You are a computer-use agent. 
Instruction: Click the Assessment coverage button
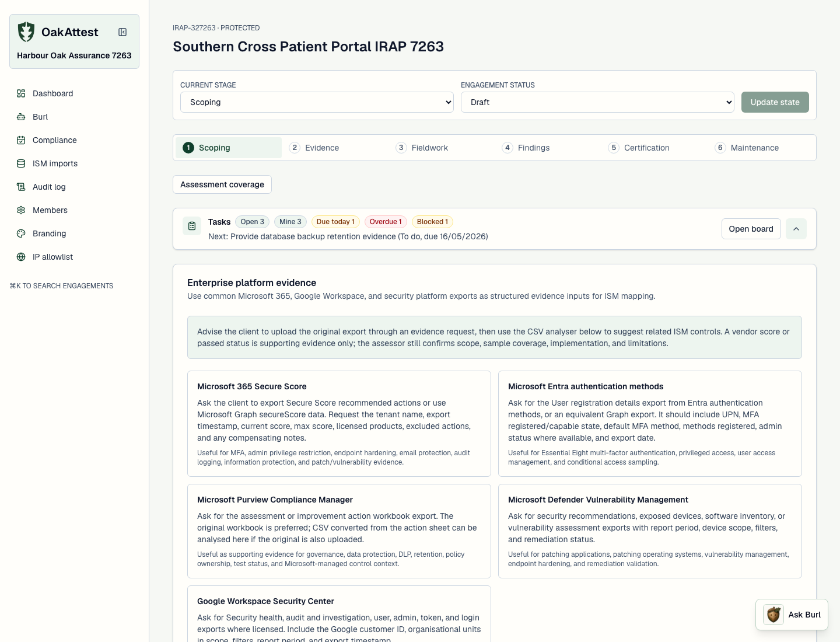point(222,184)
